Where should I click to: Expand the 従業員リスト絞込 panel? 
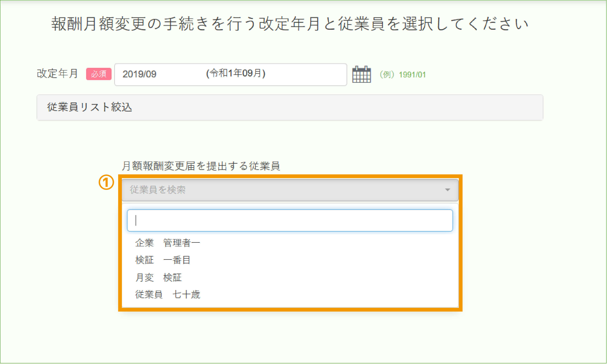coord(290,107)
